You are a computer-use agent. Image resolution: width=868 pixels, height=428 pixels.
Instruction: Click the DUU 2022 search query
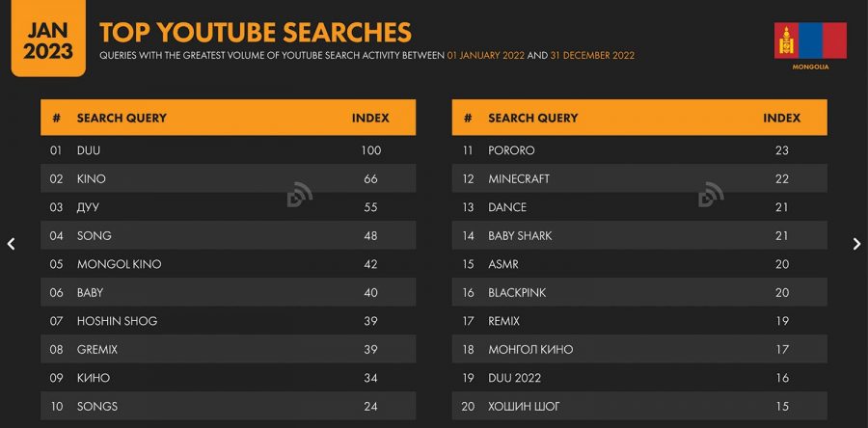[x=514, y=378]
